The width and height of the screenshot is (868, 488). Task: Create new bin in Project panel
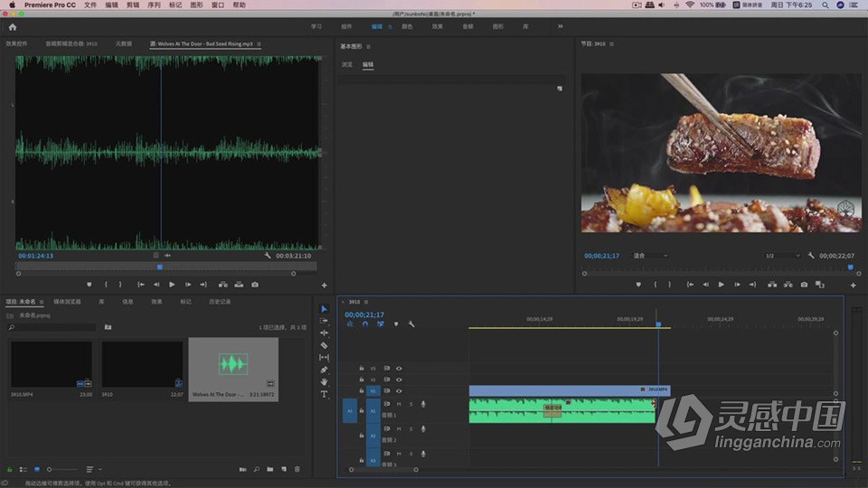[x=270, y=469]
